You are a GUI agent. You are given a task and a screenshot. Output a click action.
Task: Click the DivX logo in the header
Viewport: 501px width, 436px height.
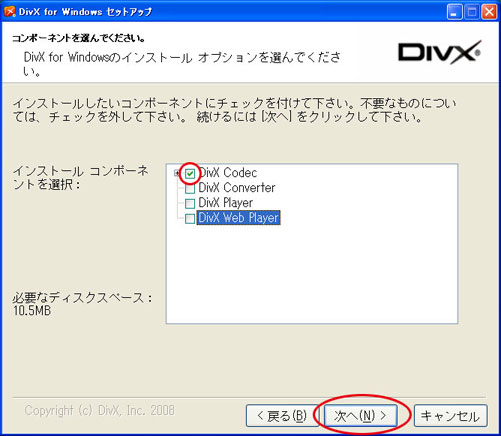click(439, 52)
